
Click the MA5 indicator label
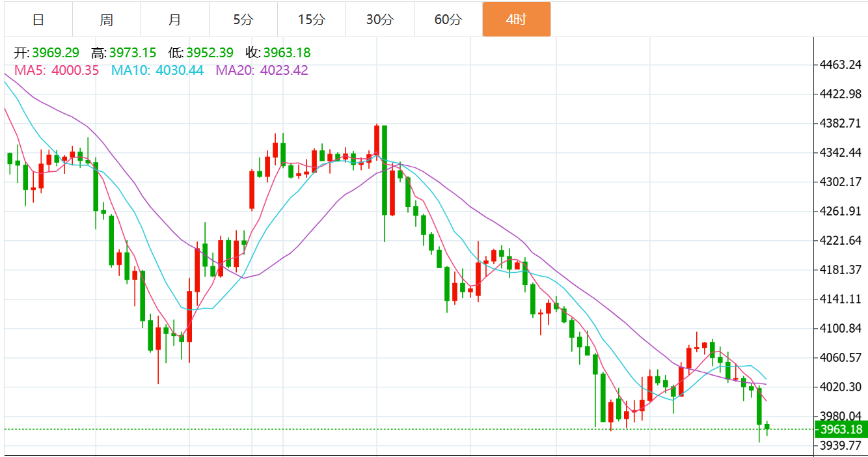tap(29, 70)
